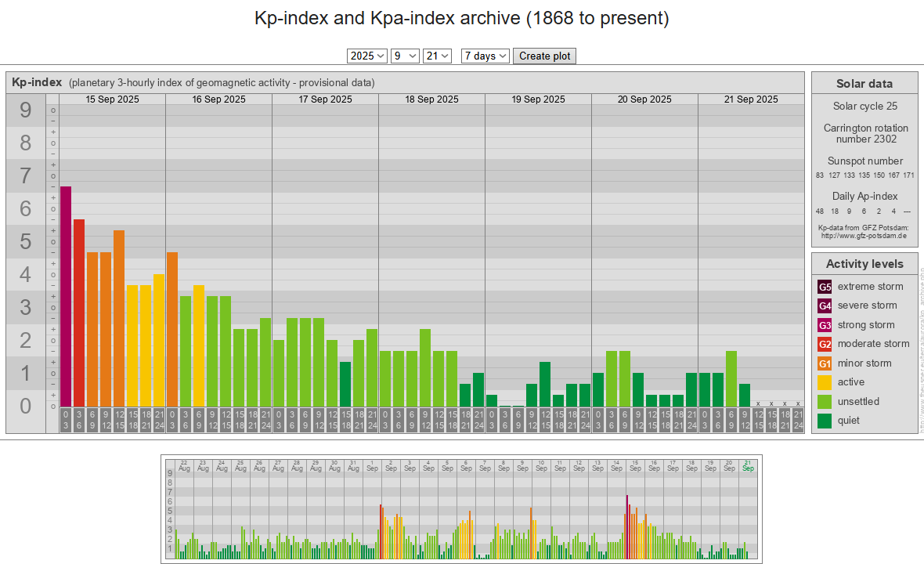
Task: Click the G4 severe storm legend icon
Action: [825, 305]
